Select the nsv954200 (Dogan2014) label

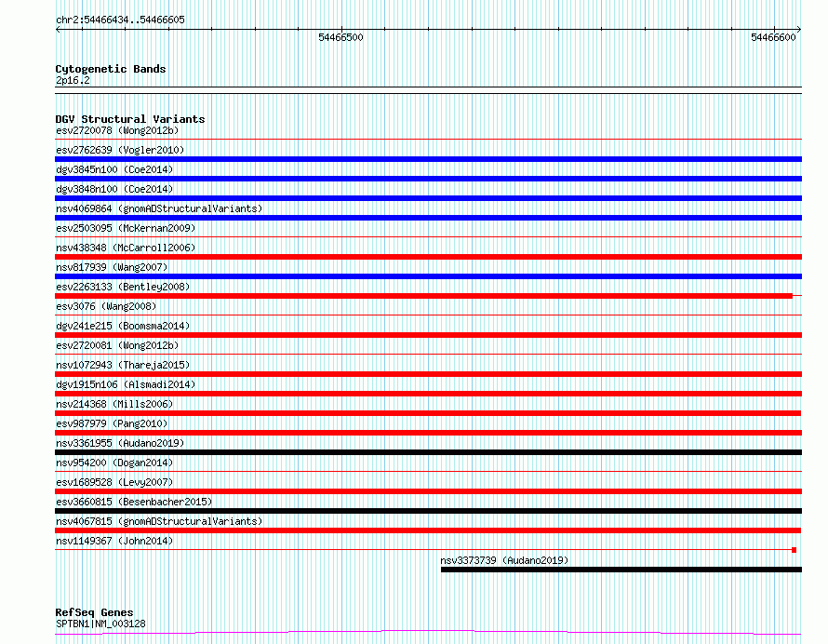[x=114, y=463]
